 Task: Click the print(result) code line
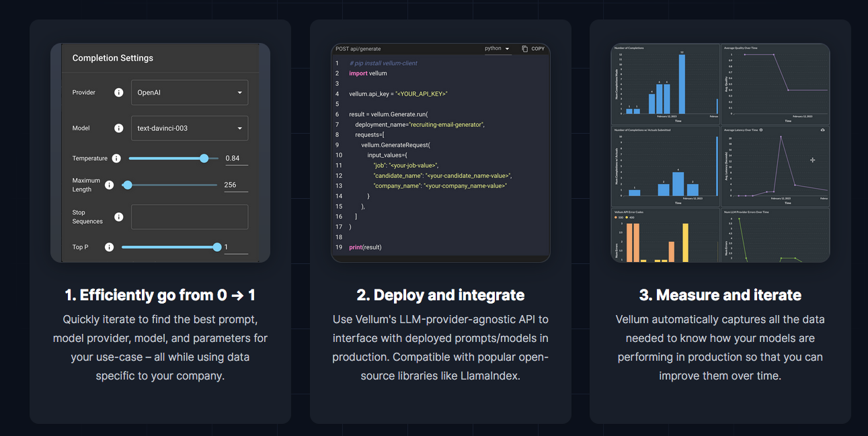point(365,247)
